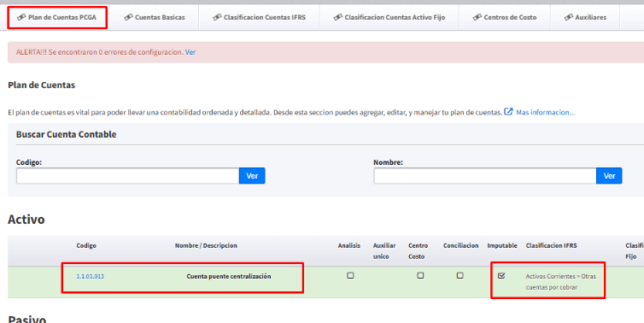Screen dimensions: 644x323
Task: Open the Clasificacion Cuentas IFRS tab
Action: (259, 17)
